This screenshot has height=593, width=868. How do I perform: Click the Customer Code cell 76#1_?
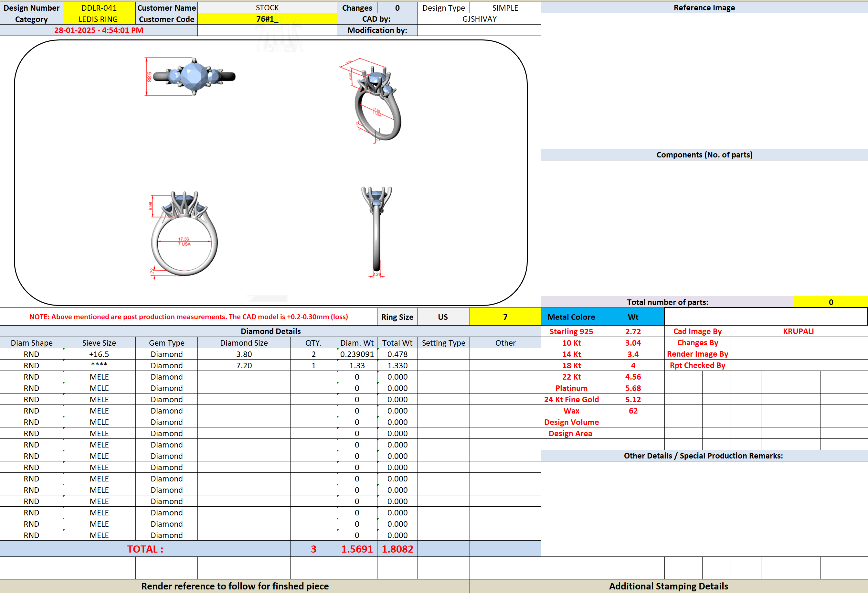(267, 19)
